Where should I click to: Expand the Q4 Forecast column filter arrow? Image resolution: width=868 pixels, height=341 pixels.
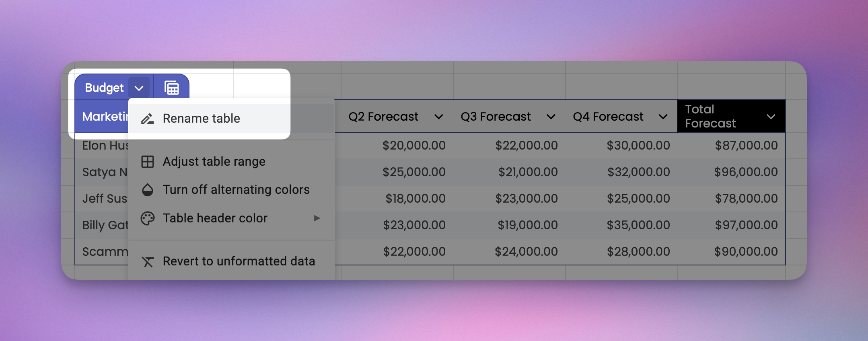[663, 117]
